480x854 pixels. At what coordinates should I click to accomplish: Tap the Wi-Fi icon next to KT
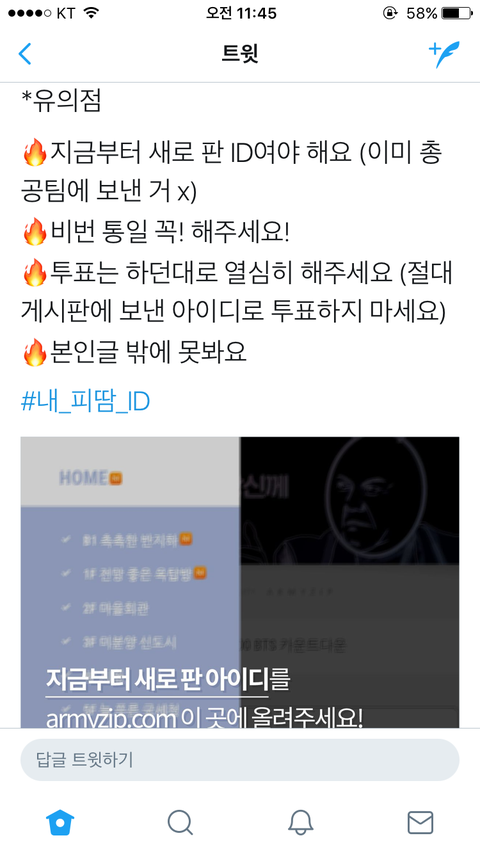[91, 13]
